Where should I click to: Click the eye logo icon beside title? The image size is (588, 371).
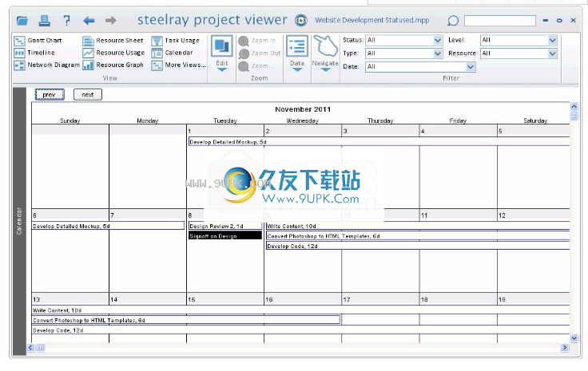(x=300, y=20)
